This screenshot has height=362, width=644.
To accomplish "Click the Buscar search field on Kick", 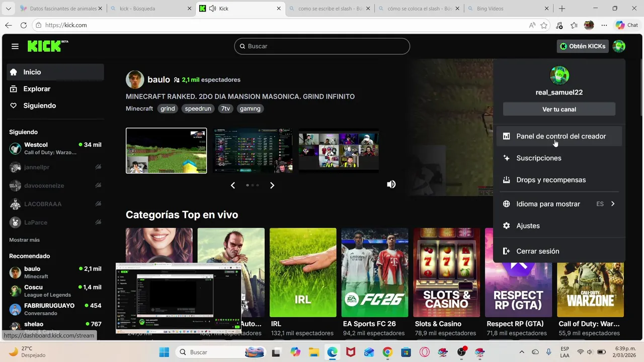I will (322, 46).
